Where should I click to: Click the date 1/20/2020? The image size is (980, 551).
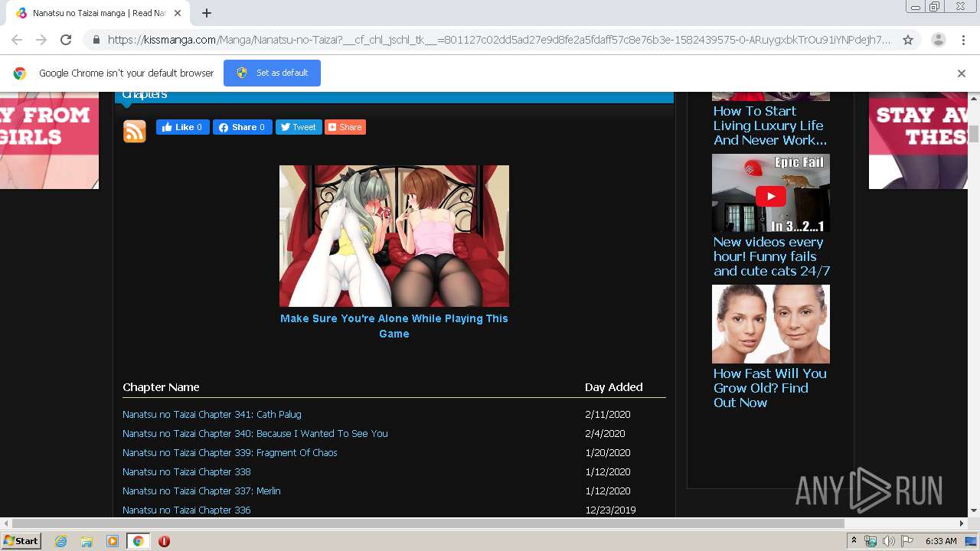[x=608, y=452]
